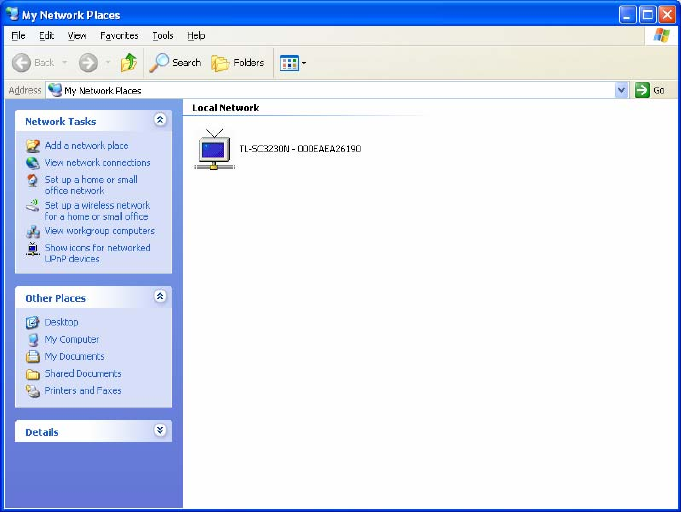Open the Back history dropdown arrow
681x512 pixels.
64,63
